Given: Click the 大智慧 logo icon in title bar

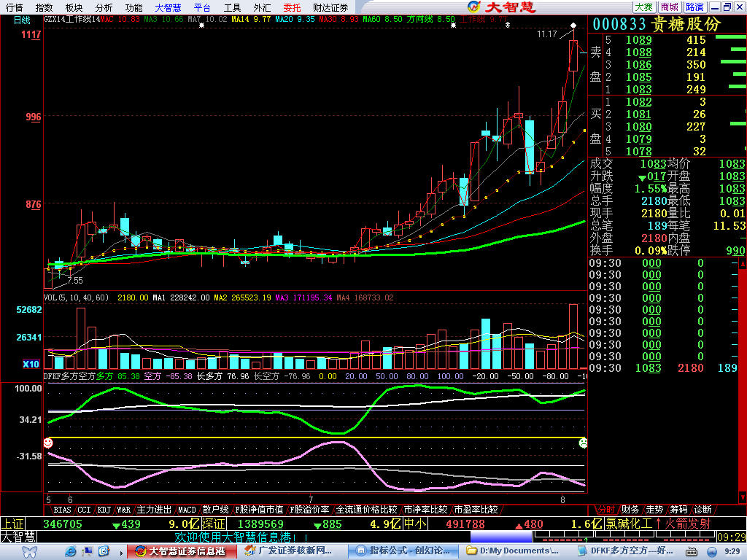Looking at the screenshot, I should (x=474, y=7).
